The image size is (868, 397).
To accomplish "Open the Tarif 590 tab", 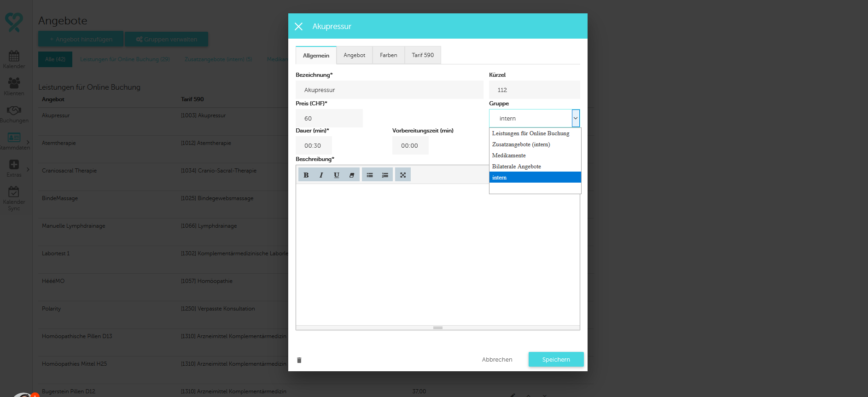I will click(422, 55).
